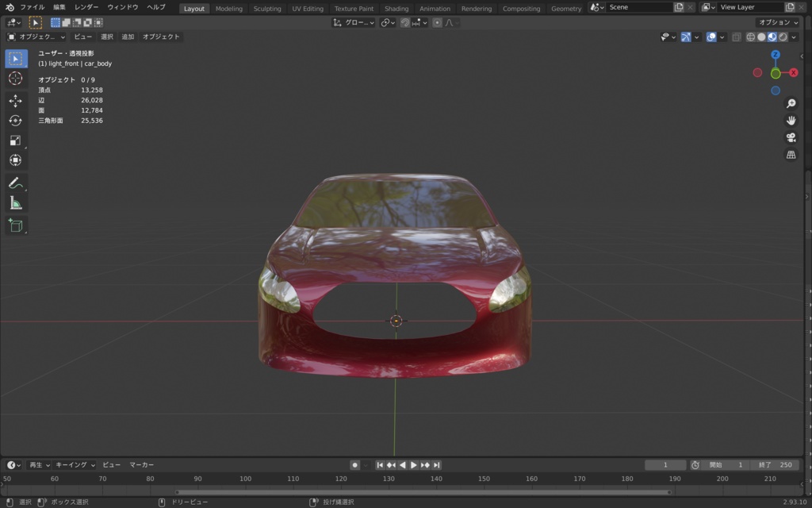
Task: Open the オプション panel in the header
Action: pos(779,21)
